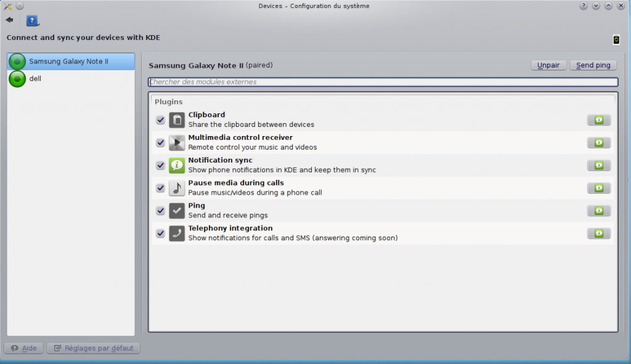Open info for Notification sync plugin
Screen dimensions: 631x364
pos(599,165)
